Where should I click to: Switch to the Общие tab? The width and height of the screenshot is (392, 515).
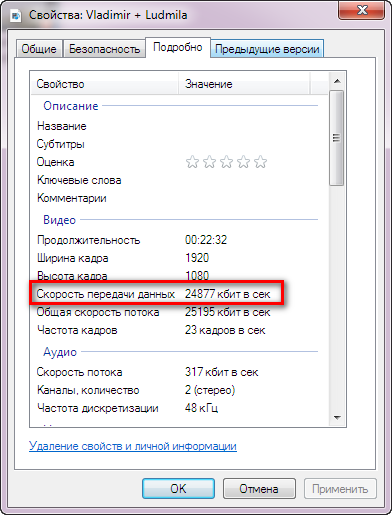[x=39, y=49]
